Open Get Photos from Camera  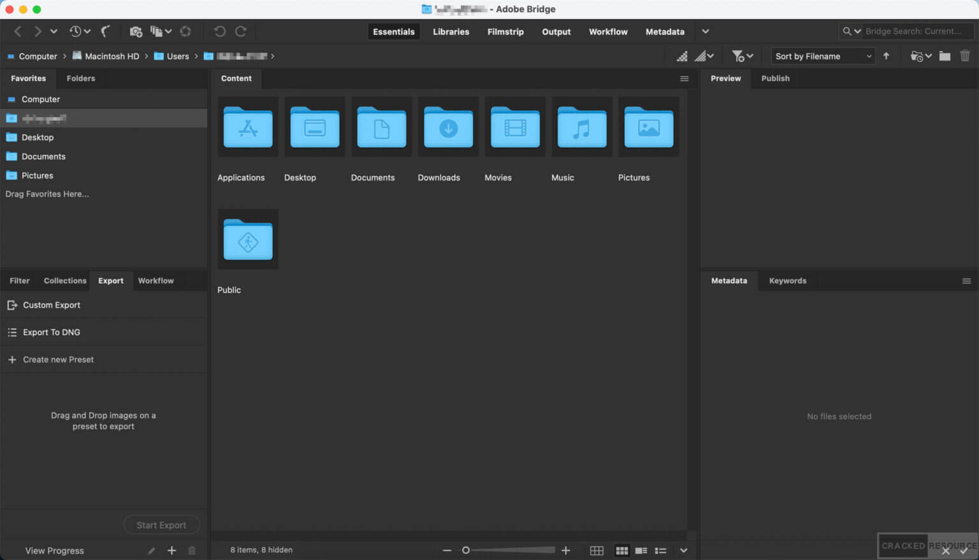(136, 31)
